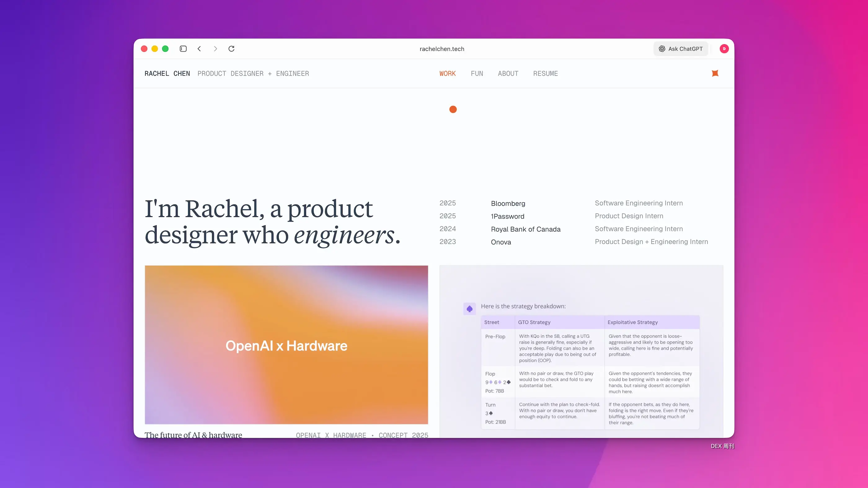Click the Ask ChatGPT button

pos(681,49)
